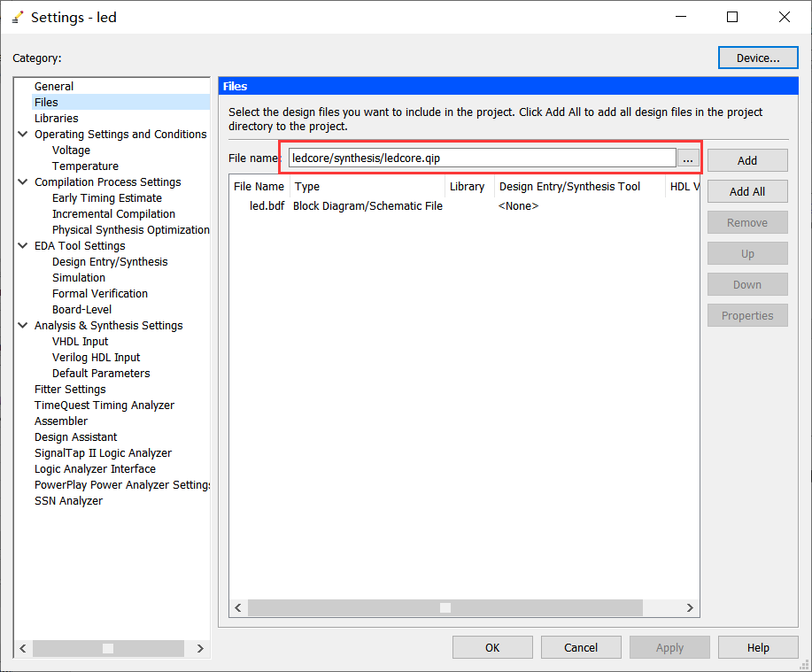Screen dimensions: 812x672
Task: Click the Design Entry/Synthesis Tool column header
Action: pyautogui.click(x=569, y=187)
